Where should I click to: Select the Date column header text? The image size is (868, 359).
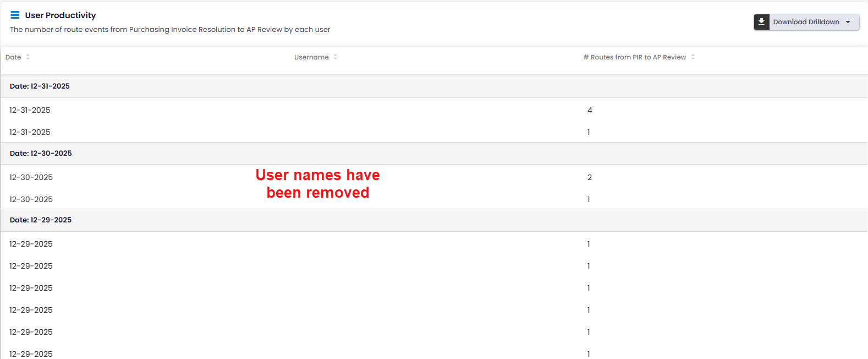click(x=13, y=57)
